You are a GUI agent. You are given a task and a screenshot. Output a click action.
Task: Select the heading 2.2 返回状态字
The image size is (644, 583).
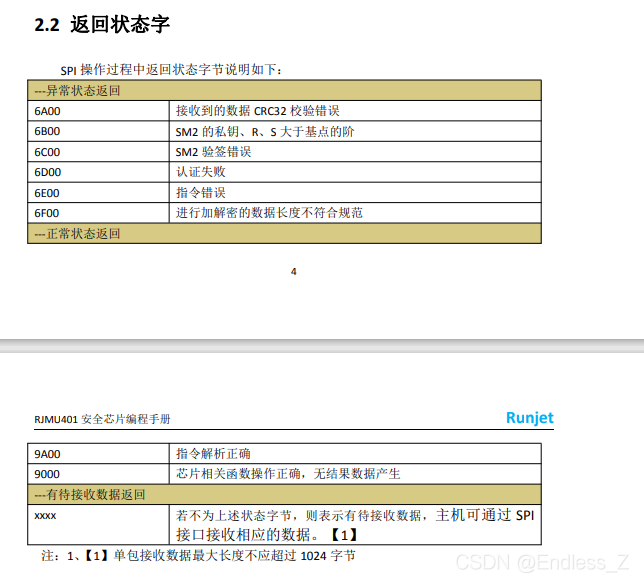[102, 24]
